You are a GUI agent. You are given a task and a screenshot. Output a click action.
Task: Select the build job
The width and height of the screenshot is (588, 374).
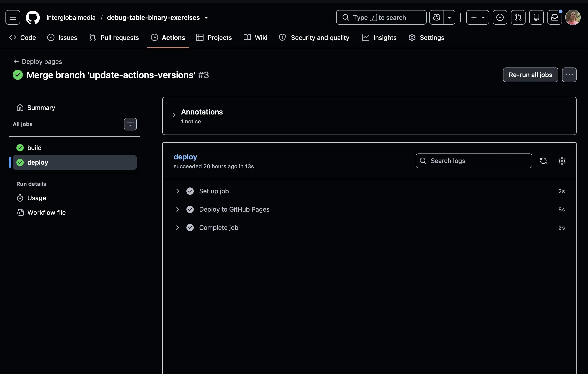[x=75, y=148]
